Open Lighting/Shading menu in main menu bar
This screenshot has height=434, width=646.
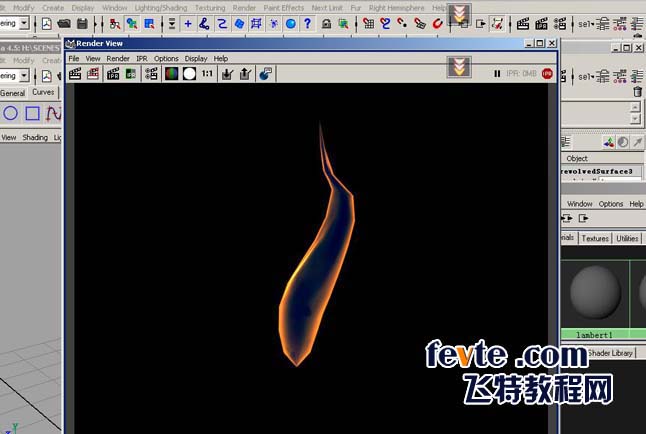[x=161, y=8]
